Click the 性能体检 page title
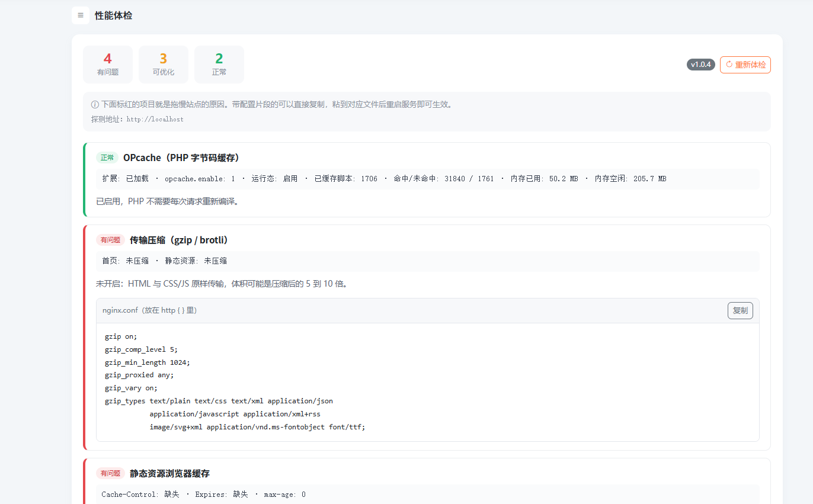Image resolution: width=813 pixels, height=504 pixels. pos(114,15)
